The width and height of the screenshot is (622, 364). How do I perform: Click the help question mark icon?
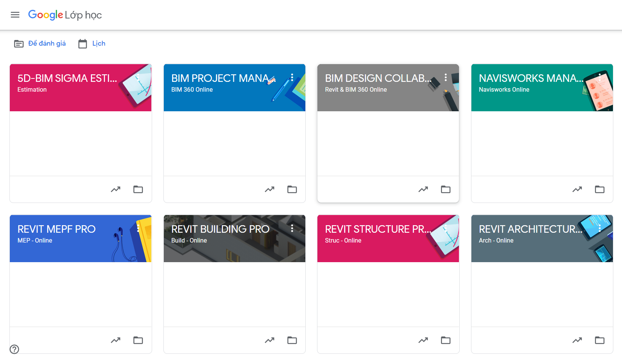[14, 349]
